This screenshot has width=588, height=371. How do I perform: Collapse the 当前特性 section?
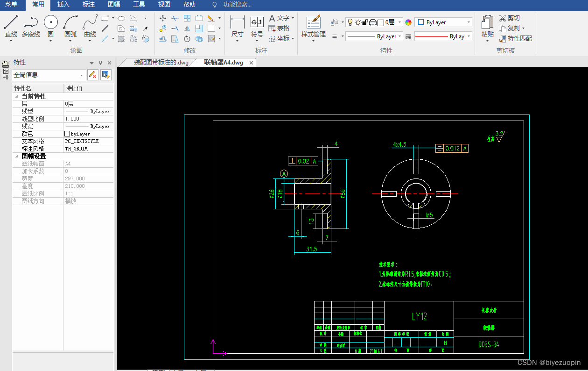click(x=16, y=97)
